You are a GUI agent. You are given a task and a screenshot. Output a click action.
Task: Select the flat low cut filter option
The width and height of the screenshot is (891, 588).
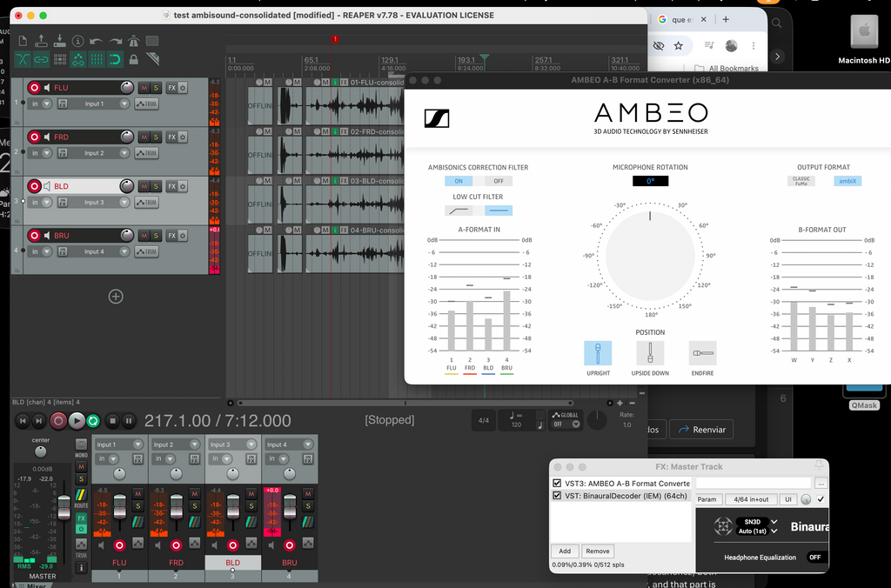click(499, 210)
